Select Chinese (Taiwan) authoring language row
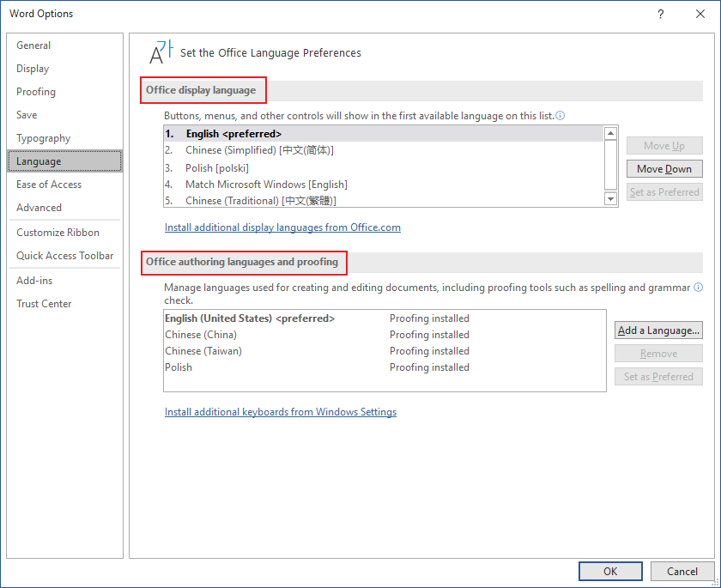 (x=385, y=351)
